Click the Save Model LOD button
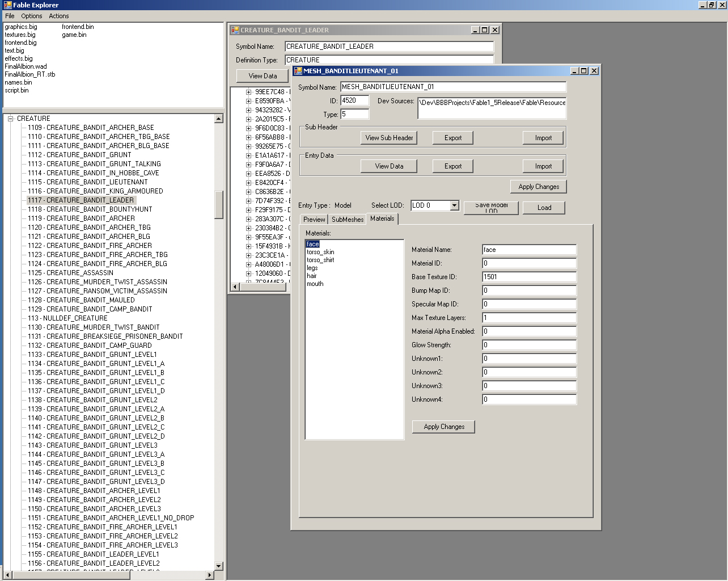The image size is (728, 581). [x=491, y=208]
